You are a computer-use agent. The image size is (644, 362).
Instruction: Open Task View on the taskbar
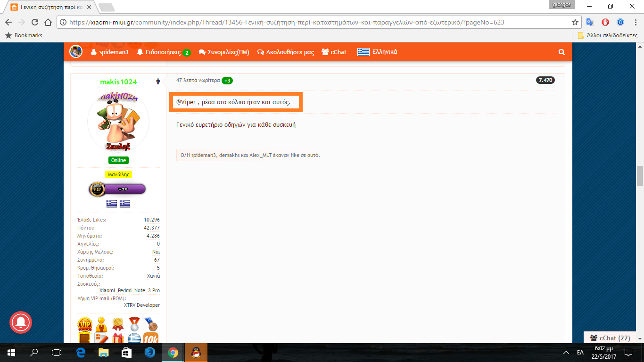pyautogui.click(x=57, y=353)
